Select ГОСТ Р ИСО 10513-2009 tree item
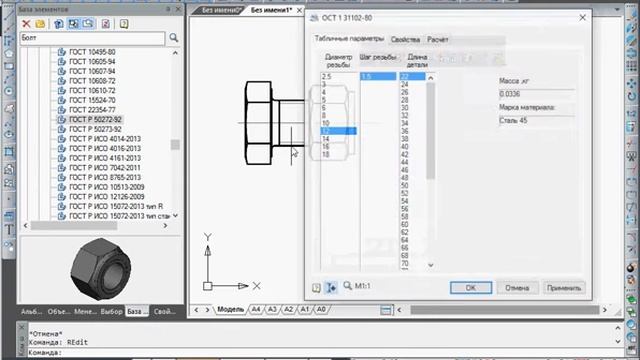 tap(107, 187)
